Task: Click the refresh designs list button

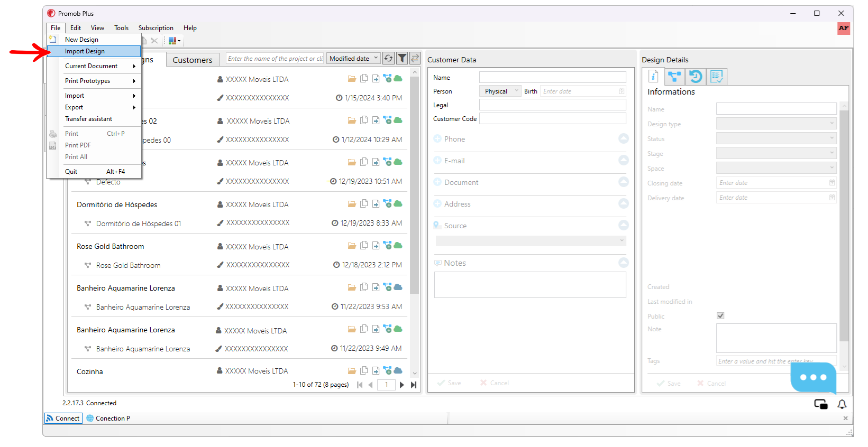Action: 389,59
